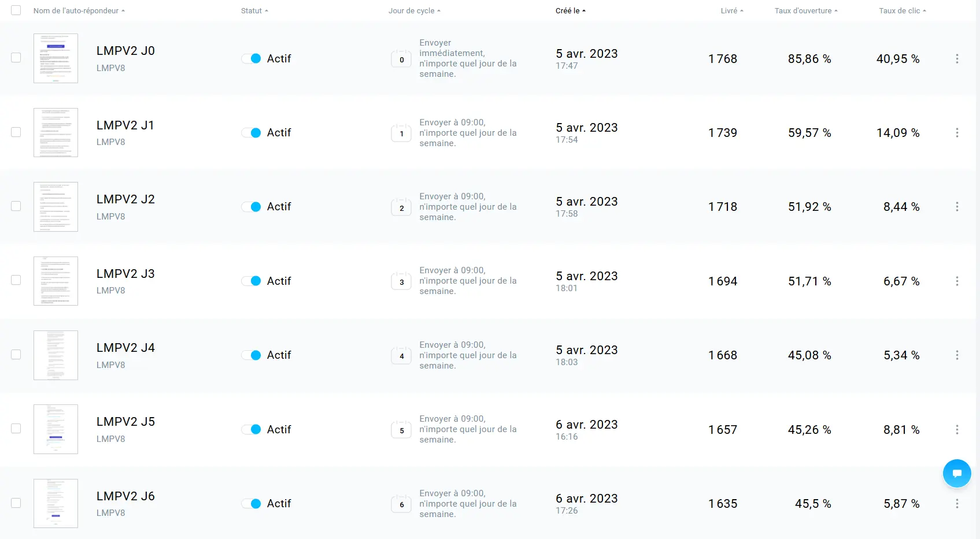Viewport: 980px width, 539px height.
Task: Click the day 0 cycle calendar icon
Action: [401, 59]
